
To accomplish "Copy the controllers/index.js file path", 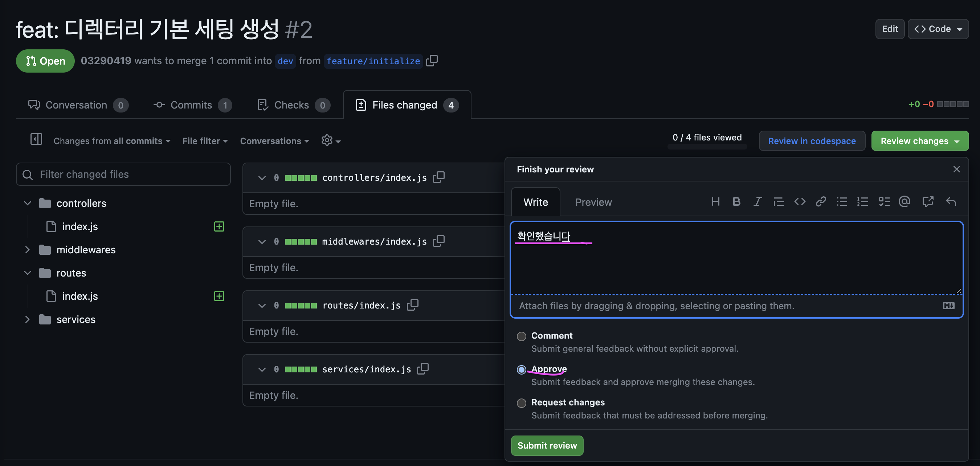I will click(439, 177).
